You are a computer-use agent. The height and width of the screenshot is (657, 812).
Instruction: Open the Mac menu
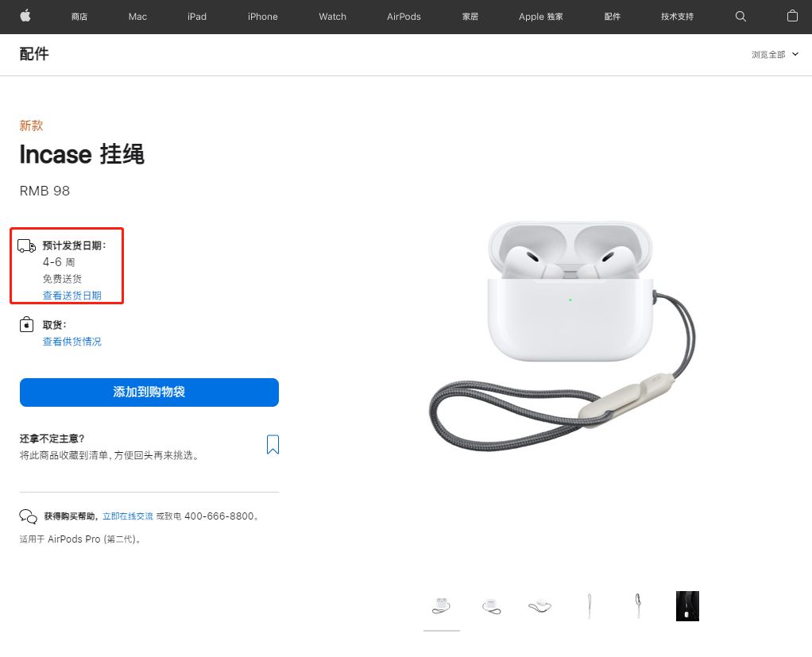point(137,17)
